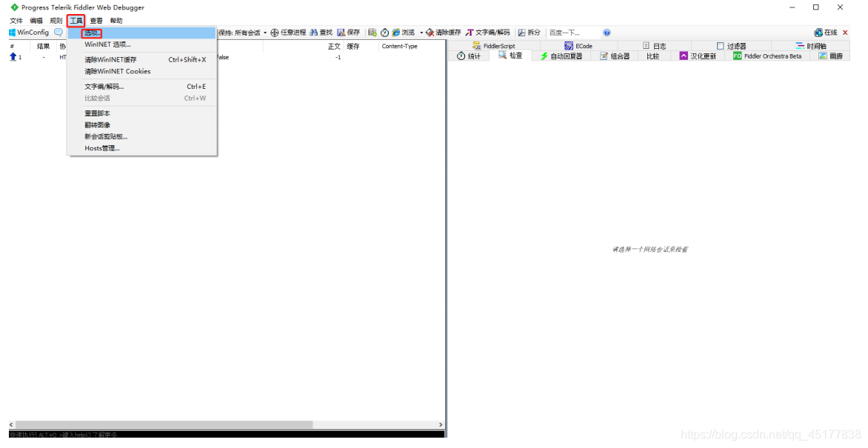Viewport: 868px width, 448px height.
Task: Open the ECode tab
Action: (578, 46)
